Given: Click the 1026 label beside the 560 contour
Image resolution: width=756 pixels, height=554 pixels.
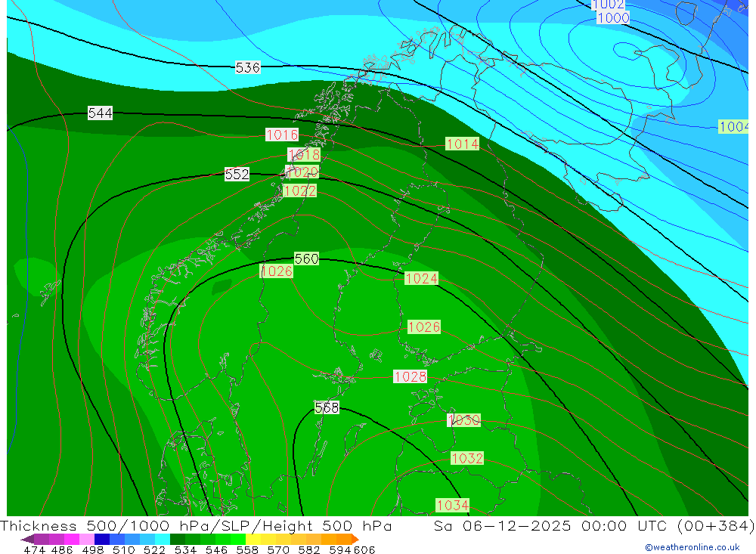Looking at the screenshot, I should click(x=276, y=271).
